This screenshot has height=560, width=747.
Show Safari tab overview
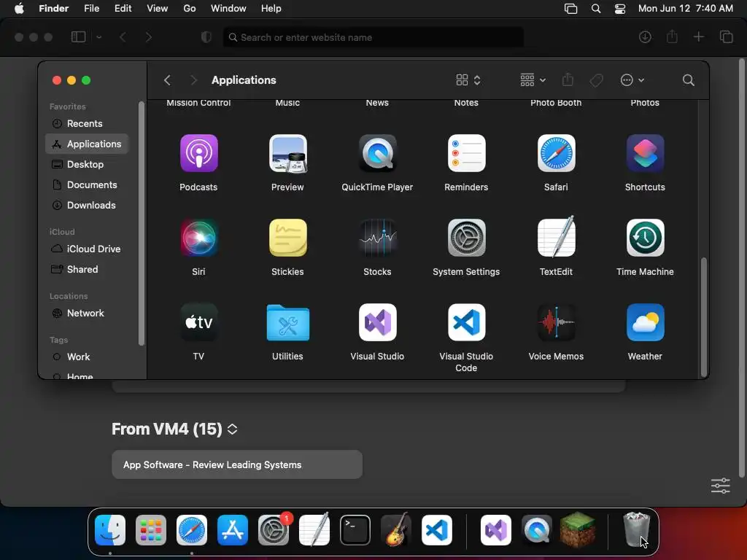click(x=726, y=37)
